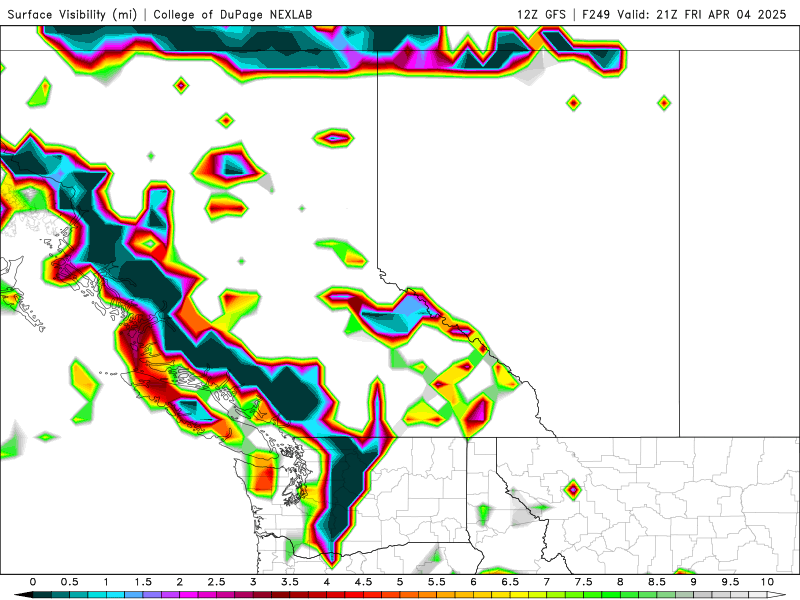
Task: Click the black left arrow of color bar
Action: pos(23,595)
